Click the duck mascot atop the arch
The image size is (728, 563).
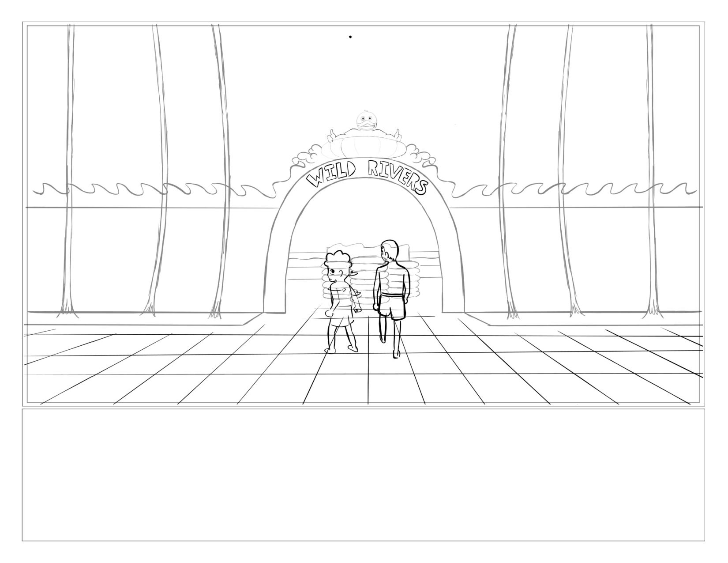click(365, 134)
